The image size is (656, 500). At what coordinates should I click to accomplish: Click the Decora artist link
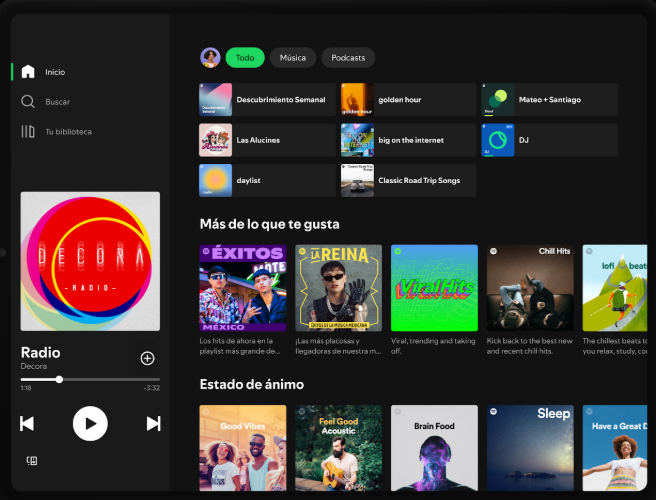coord(34,367)
